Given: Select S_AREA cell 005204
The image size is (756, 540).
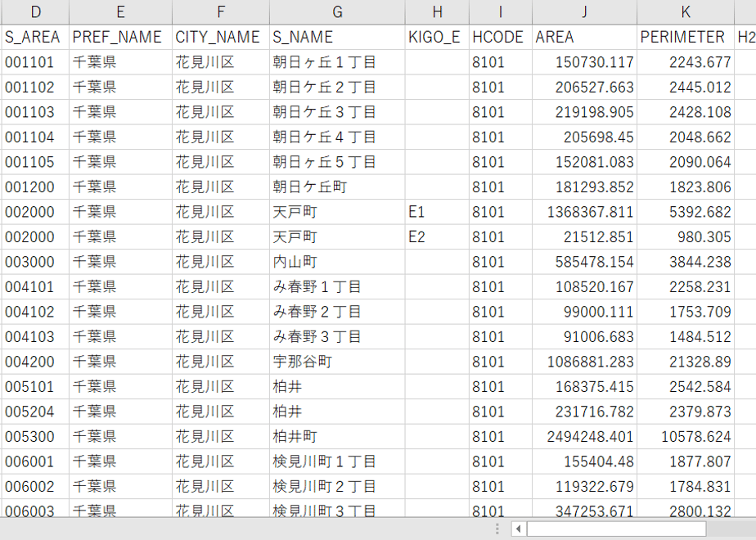Looking at the screenshot, I should click(35, 412).
